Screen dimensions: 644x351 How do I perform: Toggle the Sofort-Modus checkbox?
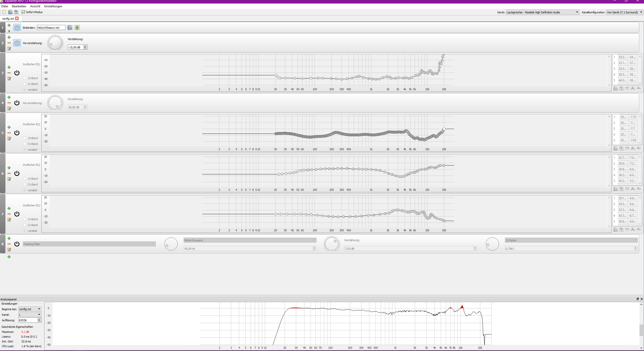point(23,12)
